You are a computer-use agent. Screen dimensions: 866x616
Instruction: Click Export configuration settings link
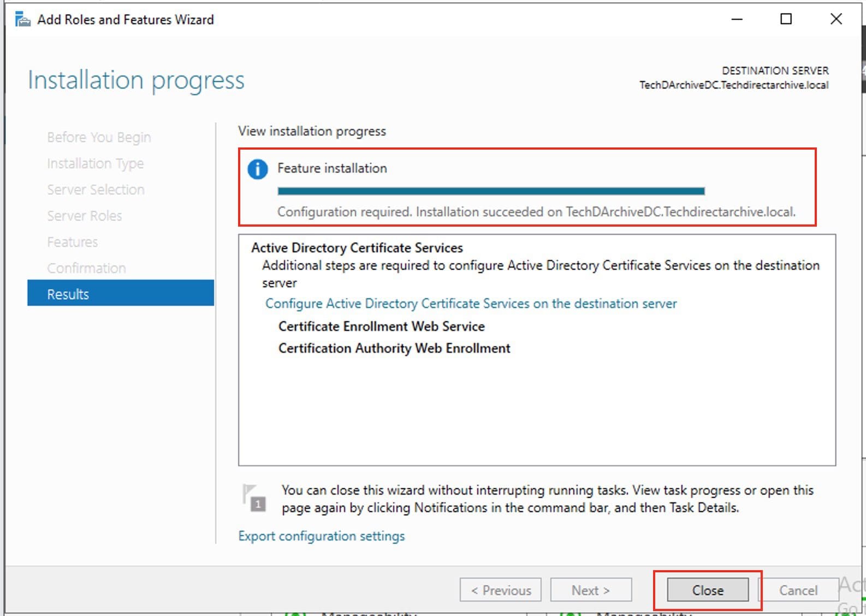pyautogui.click(x=321, y=536)
